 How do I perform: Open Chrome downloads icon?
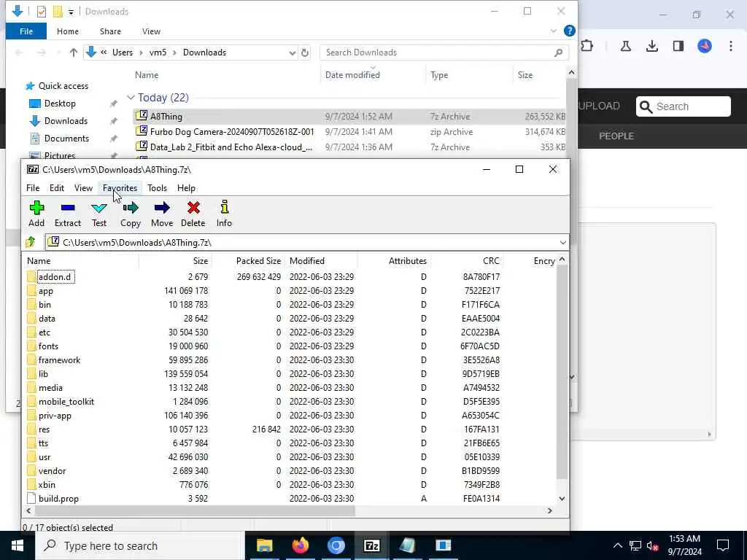(x=651, y=46)
